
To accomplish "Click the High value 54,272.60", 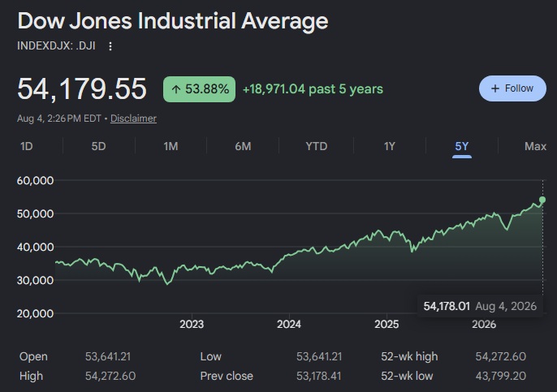I will point(110,376).
